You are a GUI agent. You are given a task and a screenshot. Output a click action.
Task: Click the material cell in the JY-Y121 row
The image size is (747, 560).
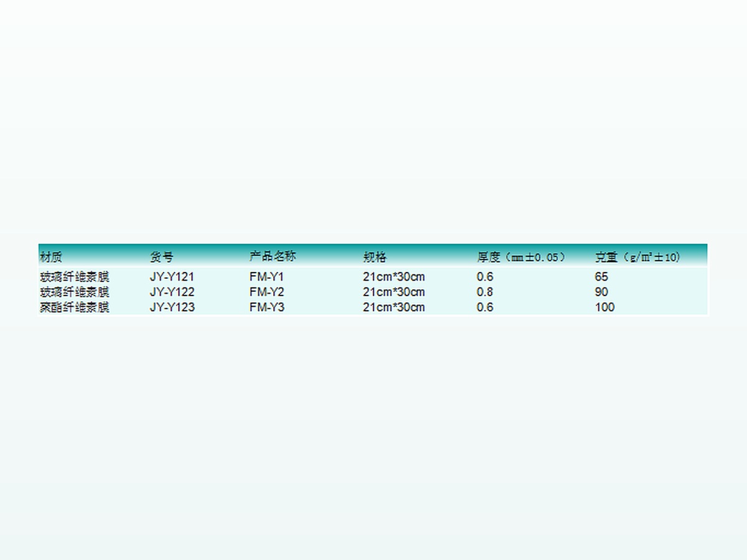point(75,277)
